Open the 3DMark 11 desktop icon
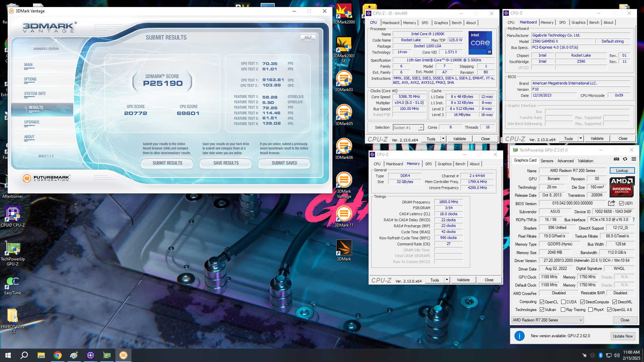The height and width of the screenshot is (362, 644). tap(344, 216)
